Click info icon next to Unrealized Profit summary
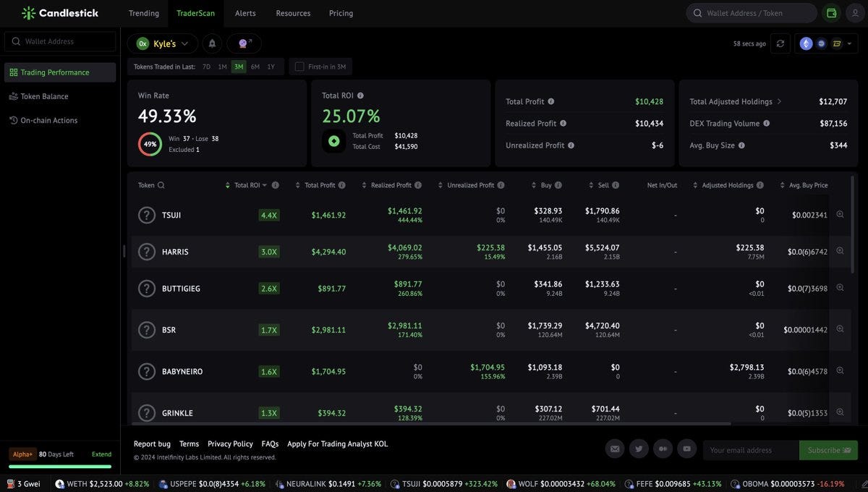Screen dimensions: 868x492 (571, 145)
